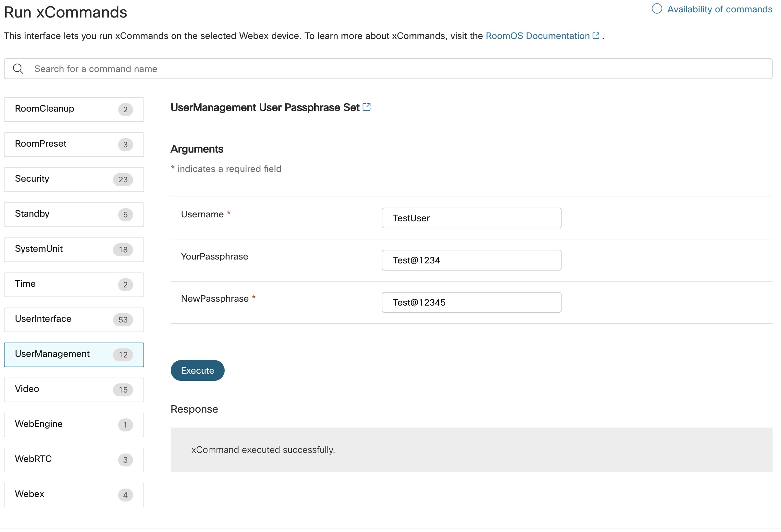The width and height of the screenshot is (781, 532).
Task: Switch to the WebRTC category
Action: [74, 459]
